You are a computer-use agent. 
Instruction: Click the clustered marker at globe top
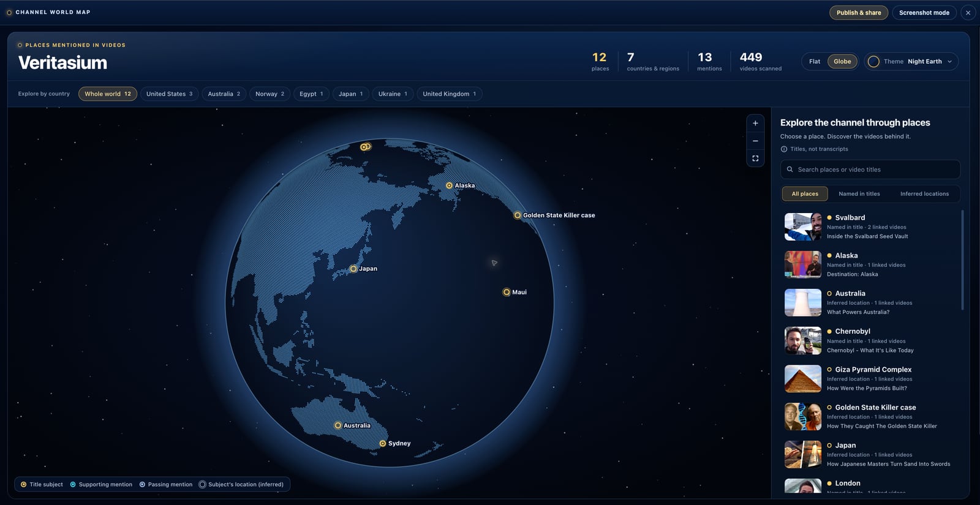click(365, 147)
